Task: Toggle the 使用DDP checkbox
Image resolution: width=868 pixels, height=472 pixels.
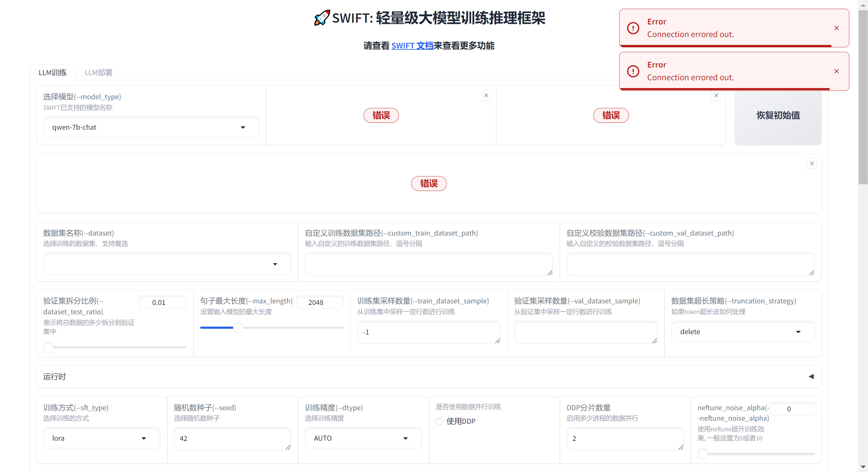Action: [x=439, y=421]
